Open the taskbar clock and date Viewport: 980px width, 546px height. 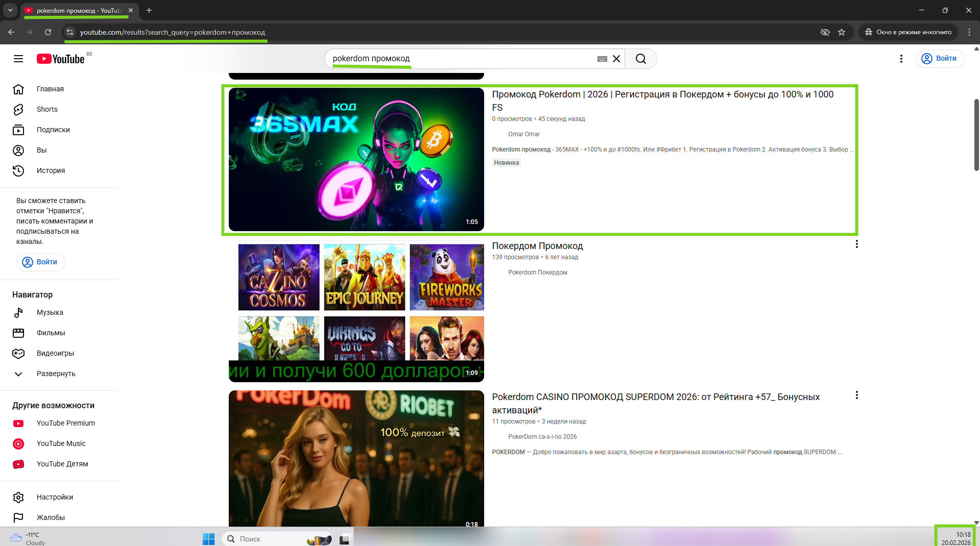tap(956, 538)
